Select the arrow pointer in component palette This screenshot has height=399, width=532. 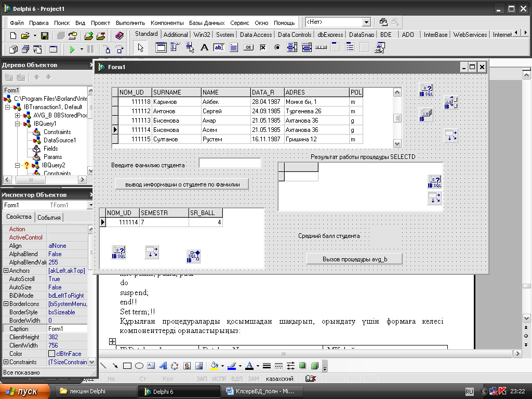(x=140, y=47)
